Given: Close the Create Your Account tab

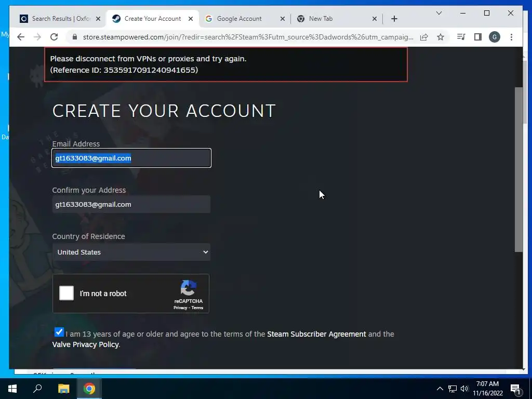Looking at the screenshot, I should click(x=191, y=19).
